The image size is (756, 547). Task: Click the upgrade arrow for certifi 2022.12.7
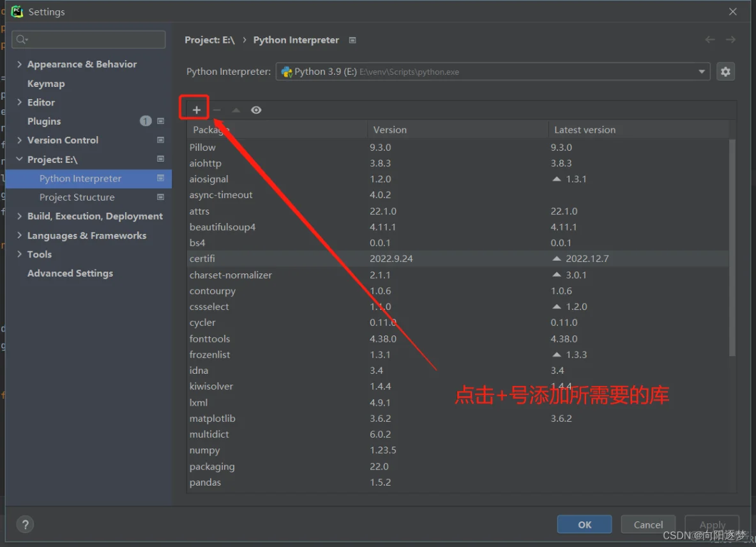pos(556,259)
